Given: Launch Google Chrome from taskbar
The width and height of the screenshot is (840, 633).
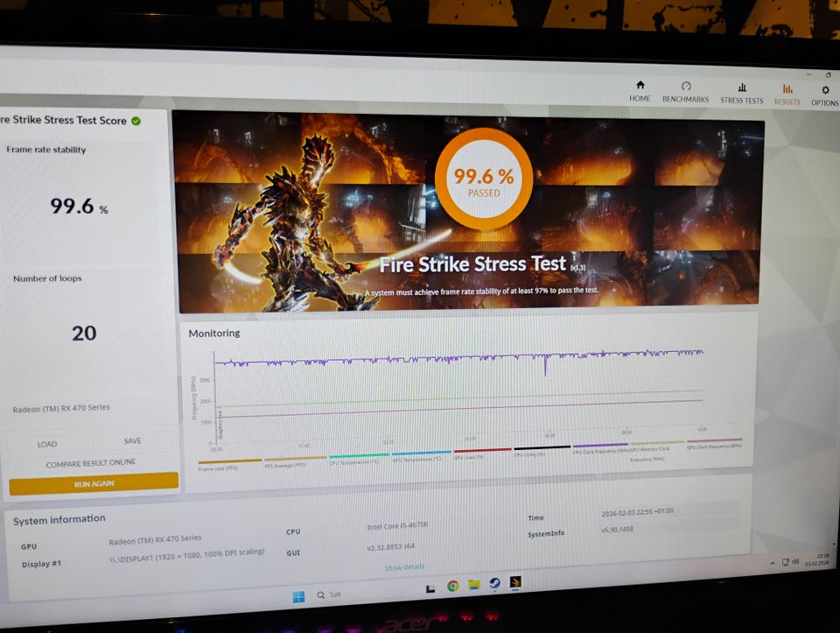Looking at the screenshot, I should [x=452, y=587].
